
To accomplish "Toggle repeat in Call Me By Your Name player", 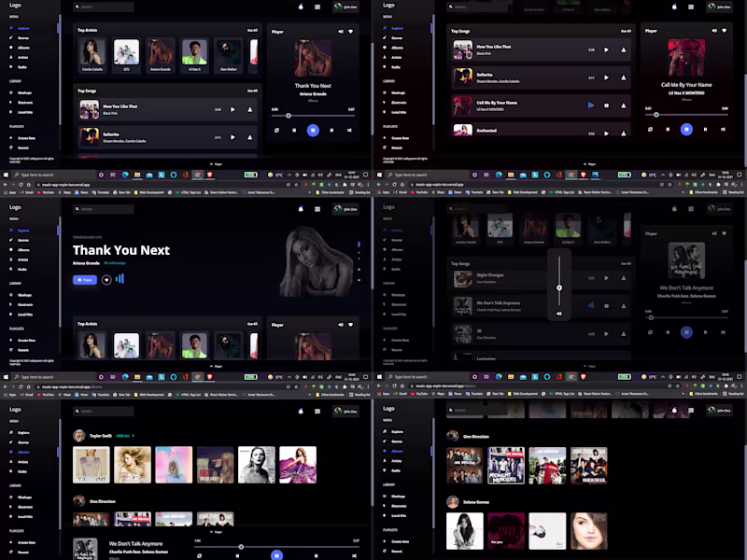I will (650, 129).
